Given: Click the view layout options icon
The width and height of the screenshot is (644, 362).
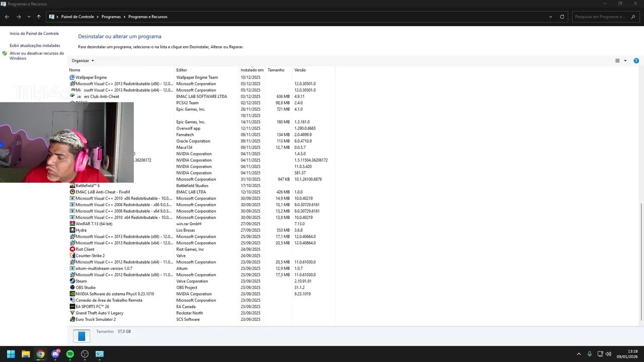Looking at the screenshot, I should 617,61.
